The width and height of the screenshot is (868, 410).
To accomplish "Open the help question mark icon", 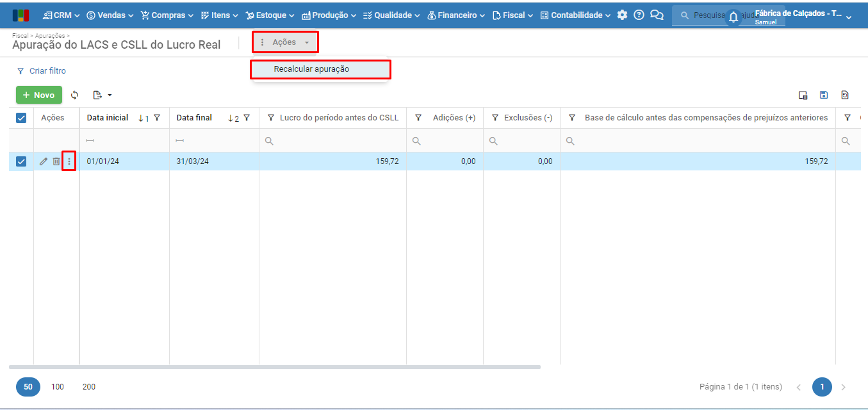I will (639, 15).
